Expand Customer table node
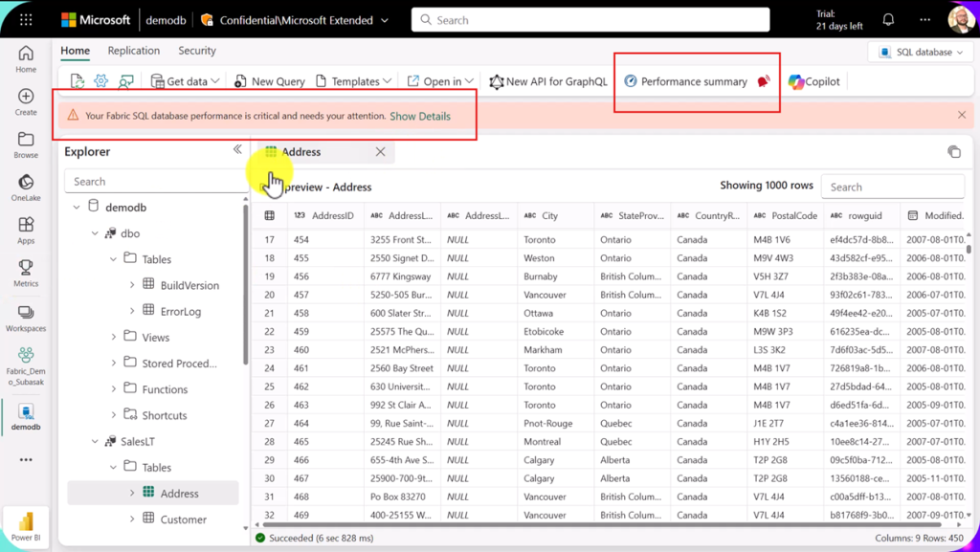 pyautogui.click(x=132, y=519)
